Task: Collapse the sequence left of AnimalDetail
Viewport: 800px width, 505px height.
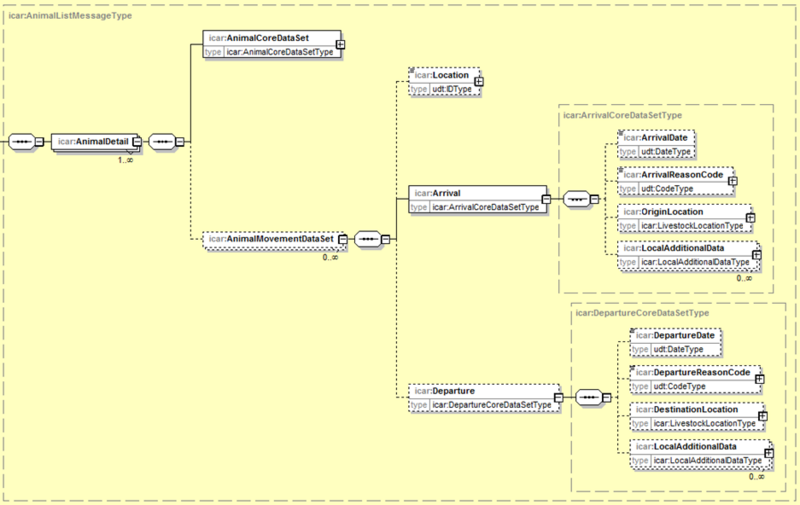Action: pyautogui.click(x=39, y=142)
